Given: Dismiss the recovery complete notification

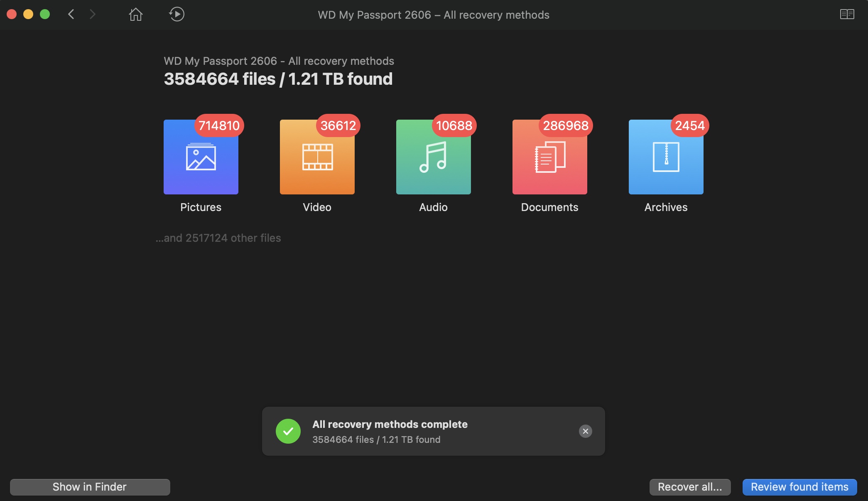Looking at the screenshot, I should 585,431.
